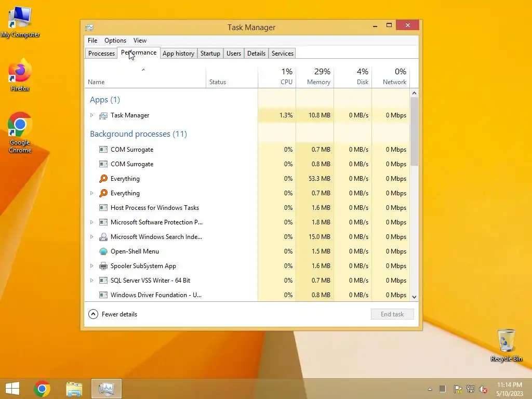Viewport: 532px width, 399px height.
Task: Click Background processes (11) group heading
Action: click(138, 134)
